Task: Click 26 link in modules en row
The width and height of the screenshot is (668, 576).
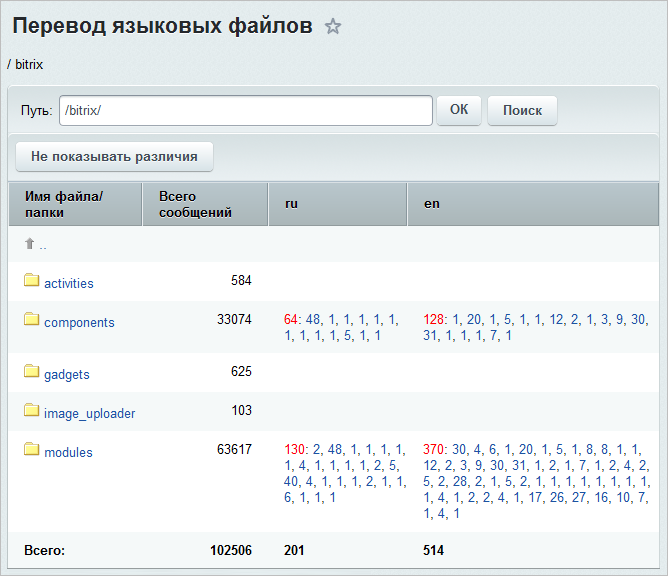Action: tap(557, 498)
